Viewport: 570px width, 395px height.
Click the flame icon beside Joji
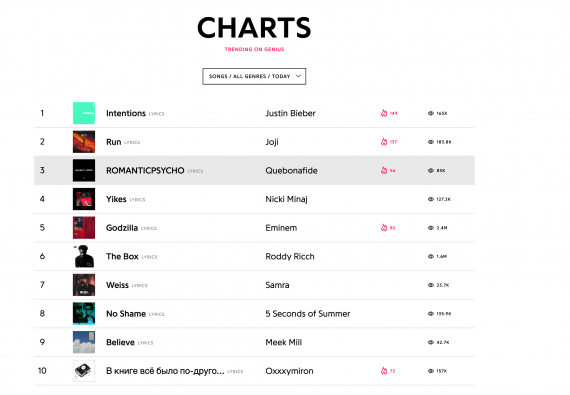pyautogui.click(x=384, y=142)
